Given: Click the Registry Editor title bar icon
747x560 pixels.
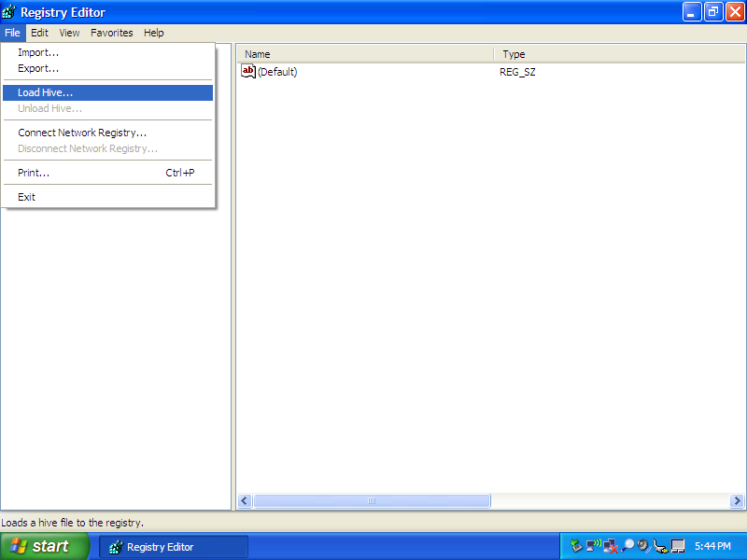Looking at the screenshot, I should [x=9, y=12].
